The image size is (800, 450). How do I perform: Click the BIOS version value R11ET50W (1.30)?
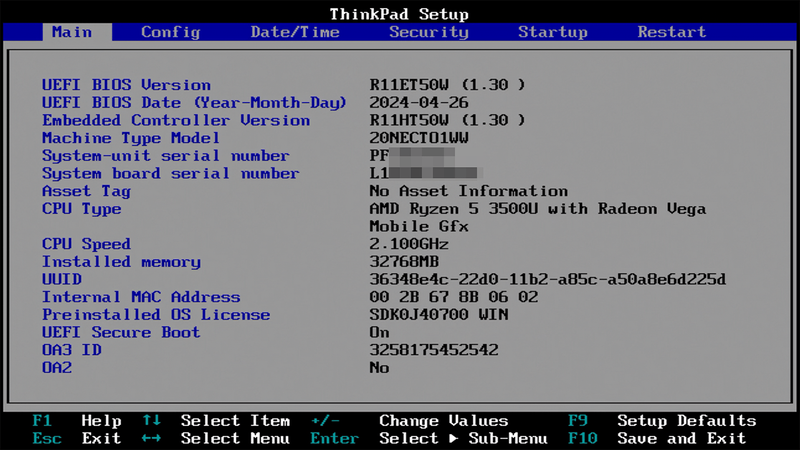tap(447, 85)
